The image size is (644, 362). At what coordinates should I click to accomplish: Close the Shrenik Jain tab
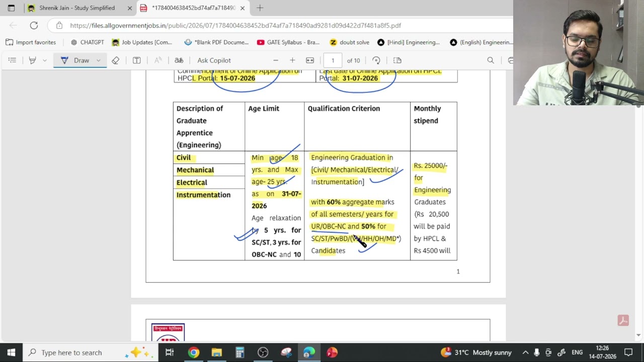coord(130,8)
